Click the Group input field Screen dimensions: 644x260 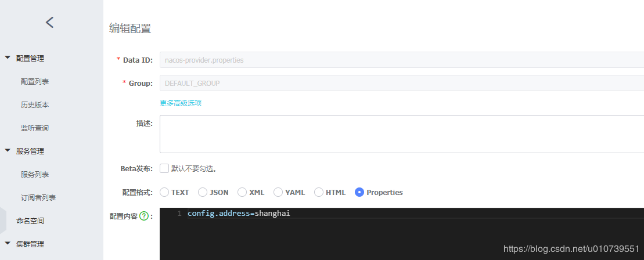[402, 83]
